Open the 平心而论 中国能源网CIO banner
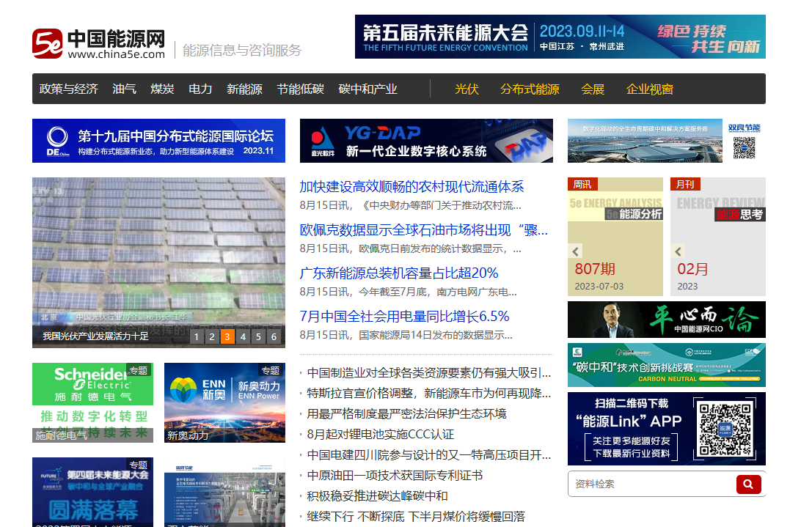 pos(667,320)
